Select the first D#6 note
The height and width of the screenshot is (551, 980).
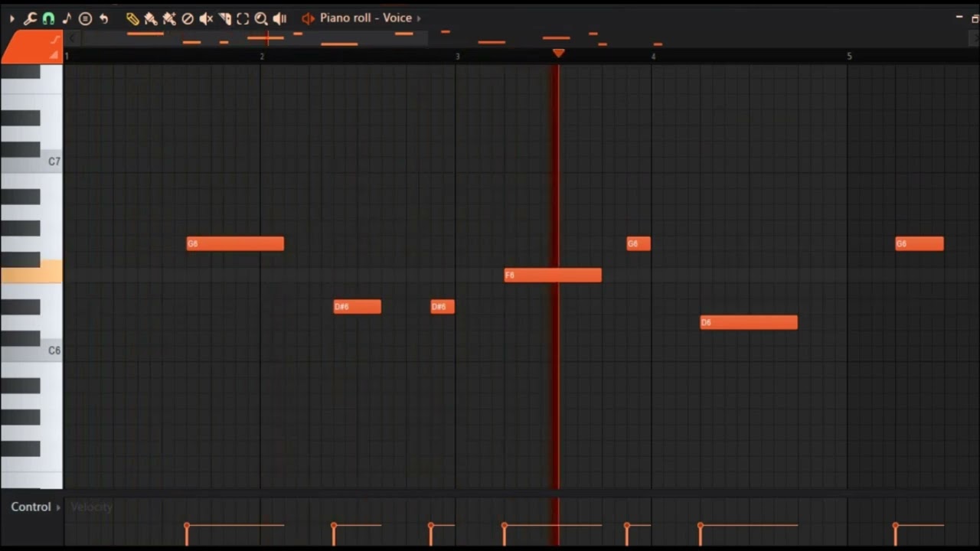pyautogui.click(x=357, y=306)
